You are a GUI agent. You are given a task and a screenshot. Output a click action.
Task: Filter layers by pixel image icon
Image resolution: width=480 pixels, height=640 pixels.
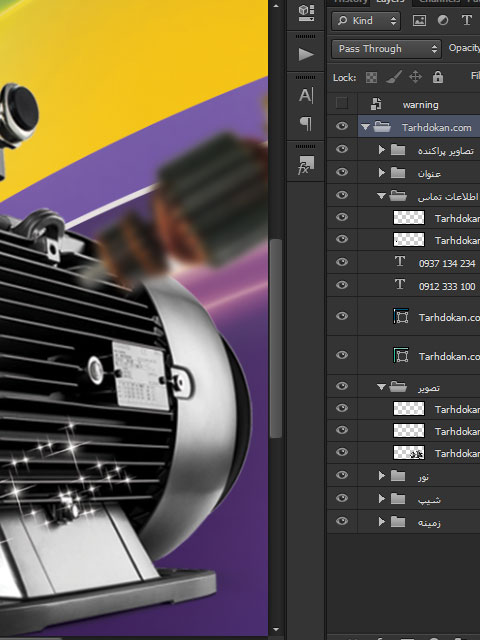click(x=419, y=20)
